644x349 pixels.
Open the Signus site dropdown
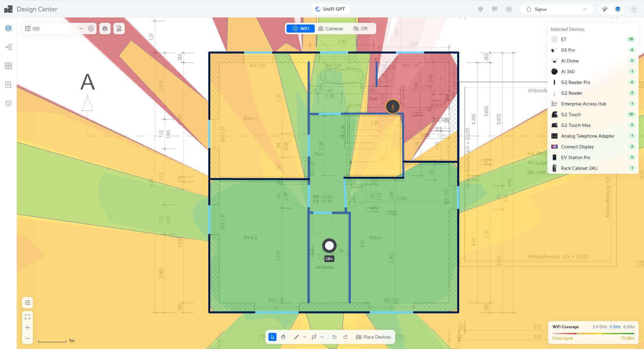pyautogui.click(x=556, y=9)
